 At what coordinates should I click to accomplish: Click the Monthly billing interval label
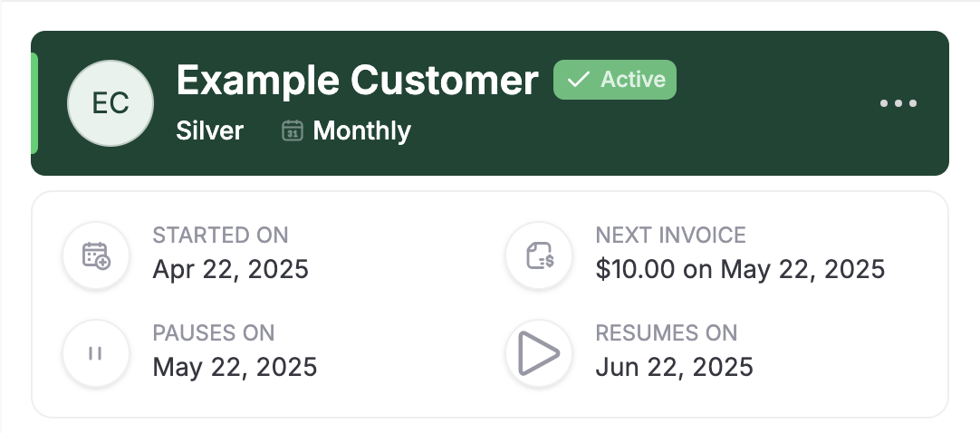(x=362, y=130)
